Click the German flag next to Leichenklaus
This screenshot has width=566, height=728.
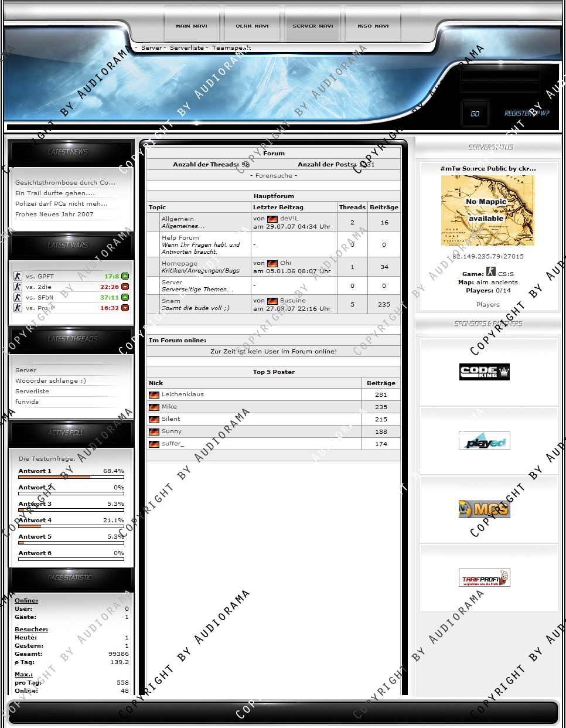pos(154,395)
